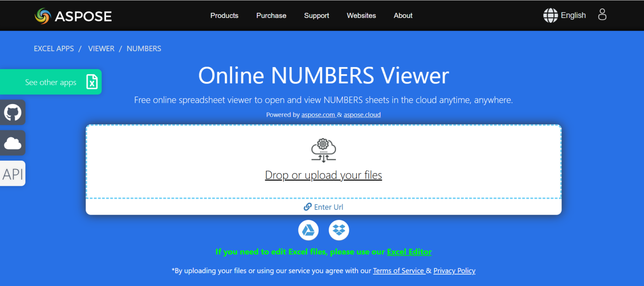Click the See other apps button
Viewport: 644px width, 286px height.
point(50,82)
